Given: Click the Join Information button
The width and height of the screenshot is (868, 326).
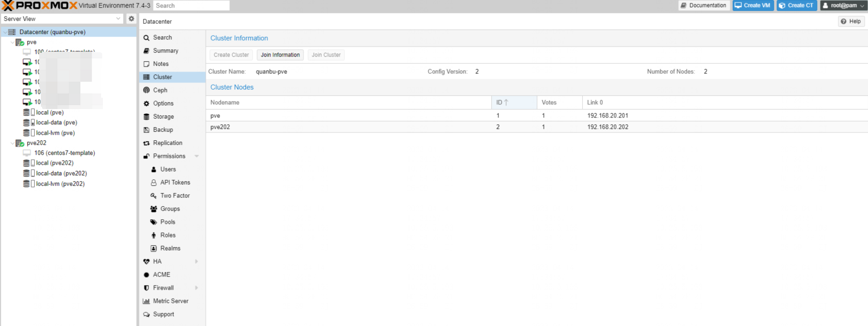Looking at the screenshot, I should click(280, 55).
